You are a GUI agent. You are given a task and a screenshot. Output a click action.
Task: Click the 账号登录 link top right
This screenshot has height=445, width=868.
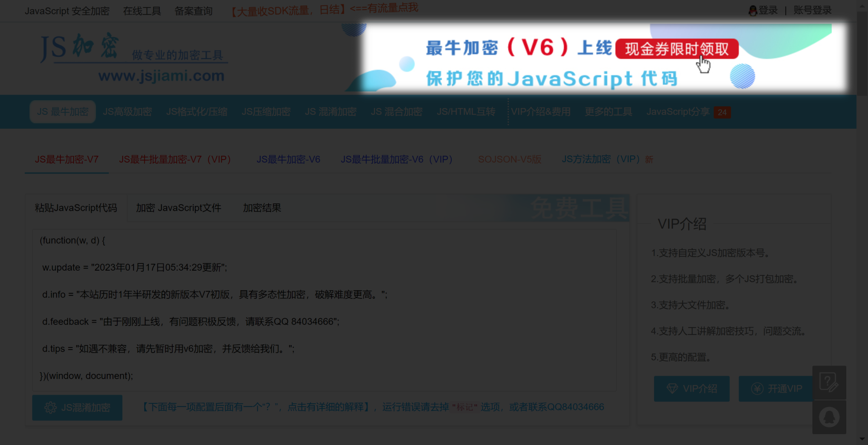tap(812, 10)
